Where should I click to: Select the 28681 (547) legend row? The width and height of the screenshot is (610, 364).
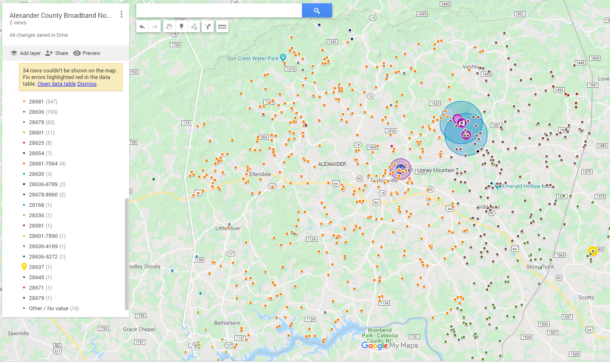pyautogui.click(x=43, y=102)
